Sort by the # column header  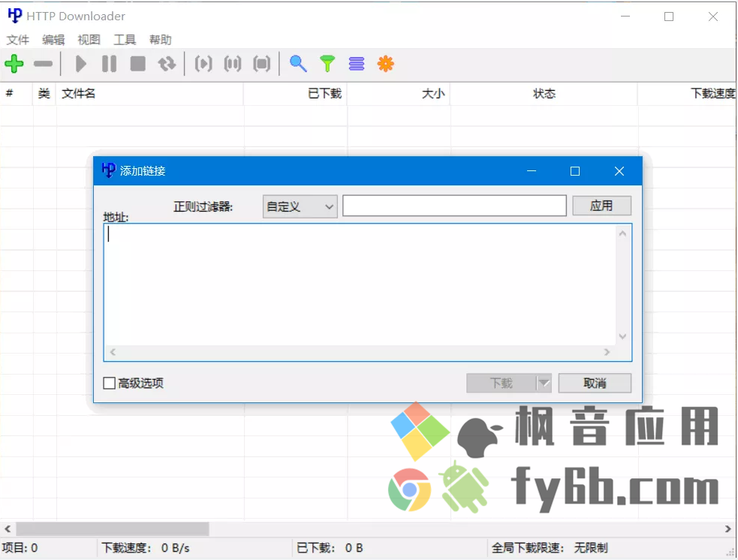tap(17, 94)
